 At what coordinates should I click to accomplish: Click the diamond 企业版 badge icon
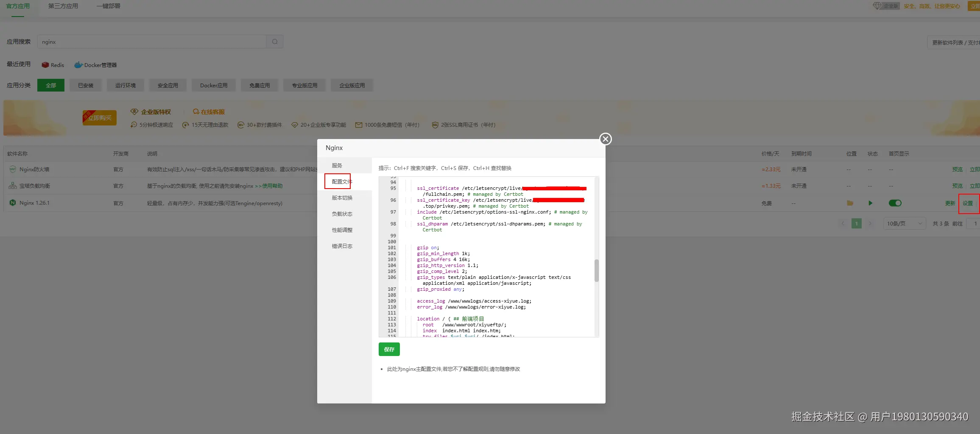click(877, 6)
